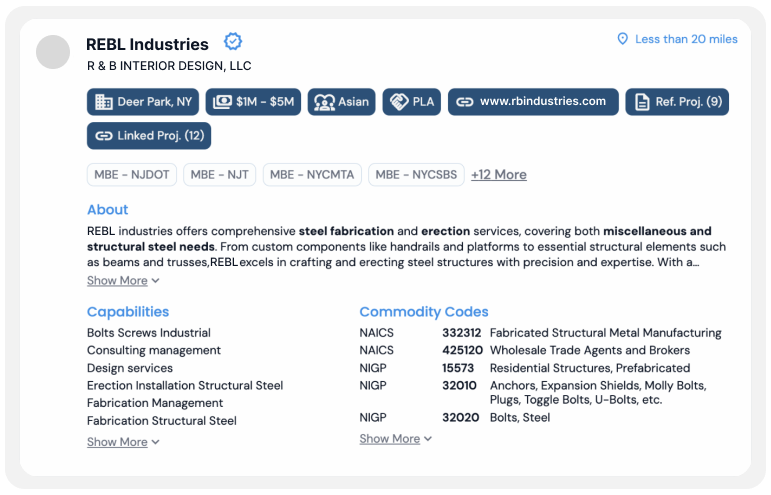
Task: Click NIGP code 15573
Action: [x=458, y=368]
